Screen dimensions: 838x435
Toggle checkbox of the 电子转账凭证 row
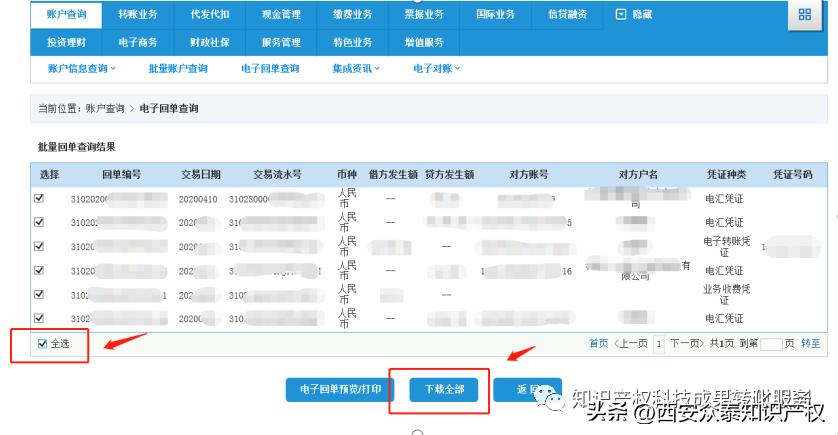pyautogui.click(x=39, y=246)
